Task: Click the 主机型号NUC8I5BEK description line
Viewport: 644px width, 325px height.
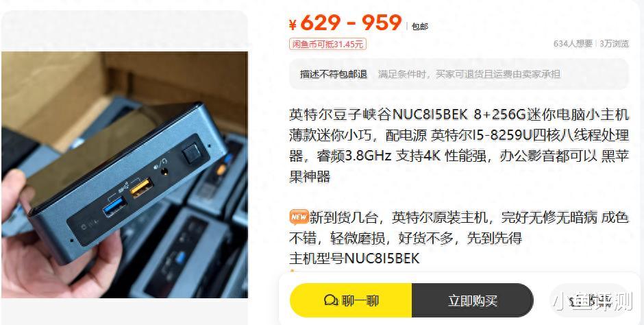Action: tap(354, 258)
